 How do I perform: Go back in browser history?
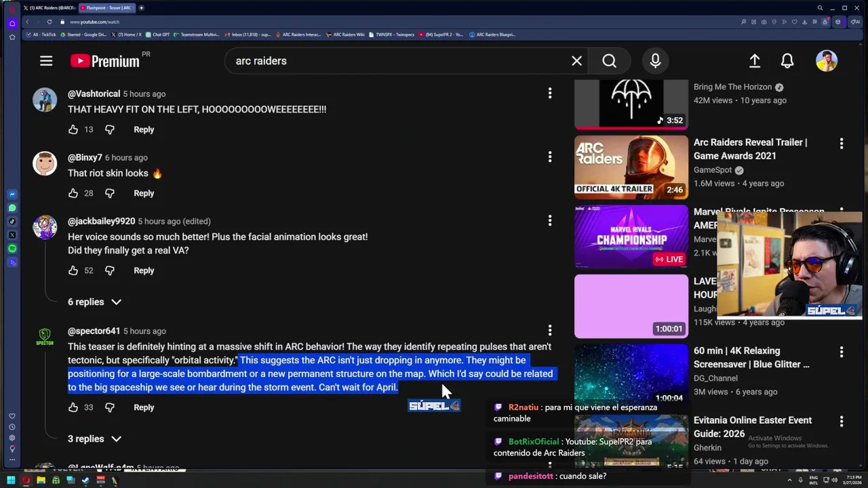click(x=27, y=22)
